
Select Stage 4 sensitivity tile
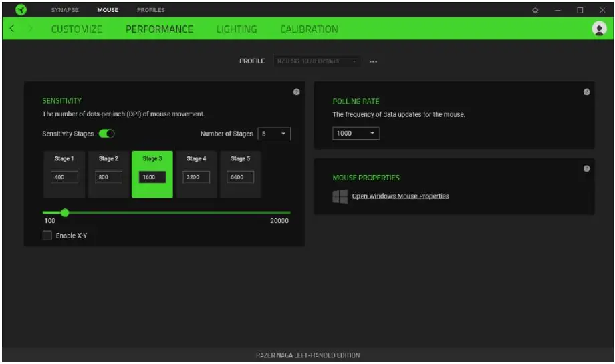point(196,174)
